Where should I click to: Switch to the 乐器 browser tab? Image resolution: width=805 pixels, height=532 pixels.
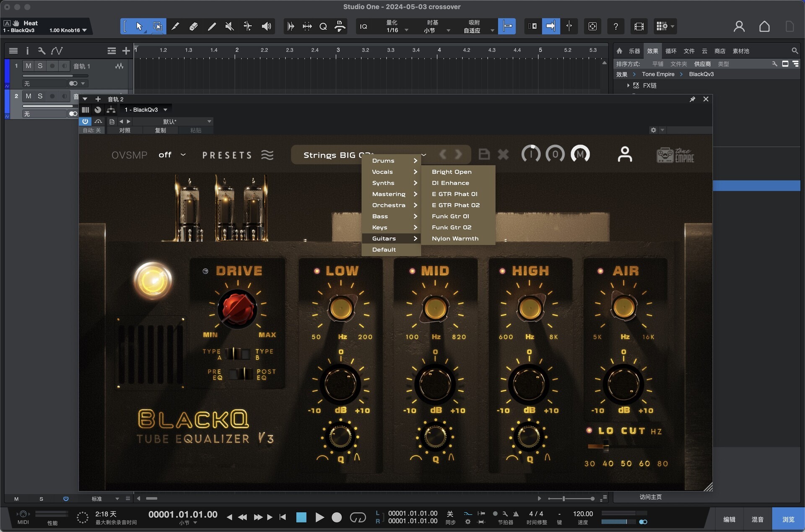(x=634, y=51)
